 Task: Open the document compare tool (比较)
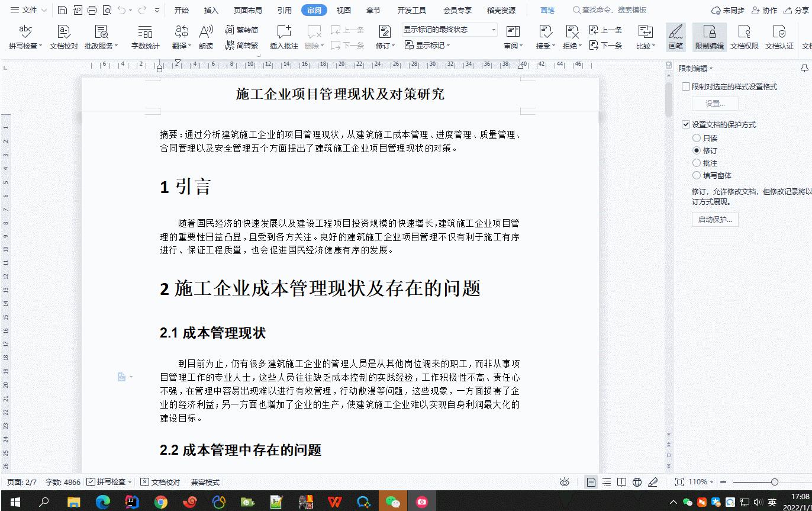(645, 36)
